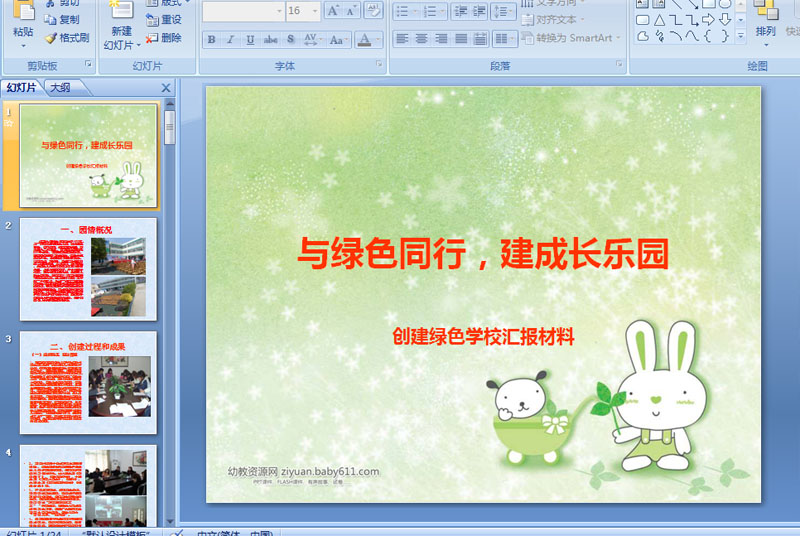Toggle Underline formatting button
Image resolution: width=800 pixels, height=536 pixels.
point(250,39)
